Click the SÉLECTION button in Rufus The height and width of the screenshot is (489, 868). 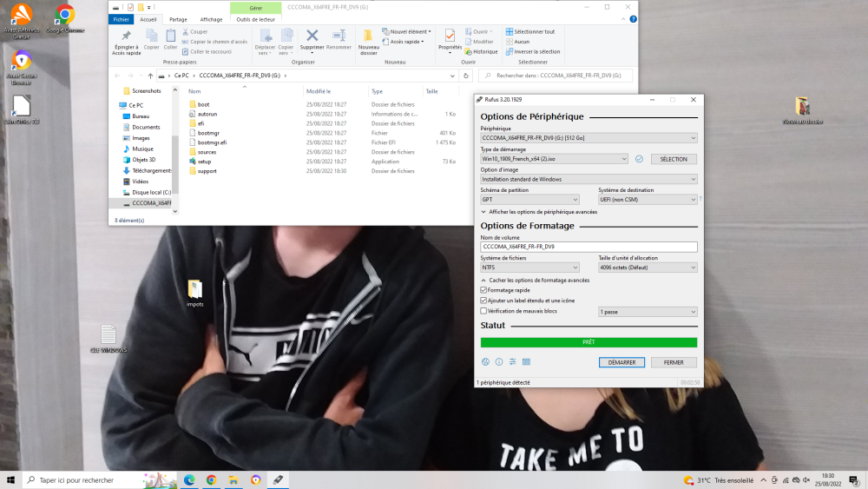[674, 159]
